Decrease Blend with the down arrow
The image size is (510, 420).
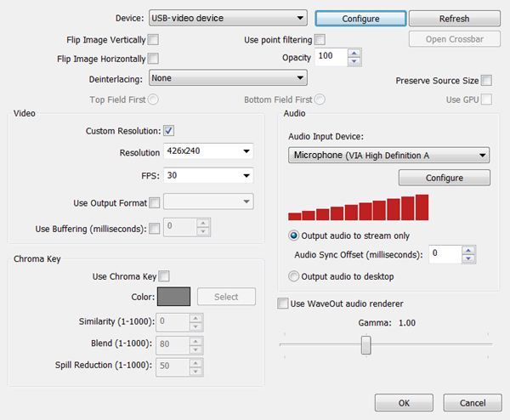point(195,349)
